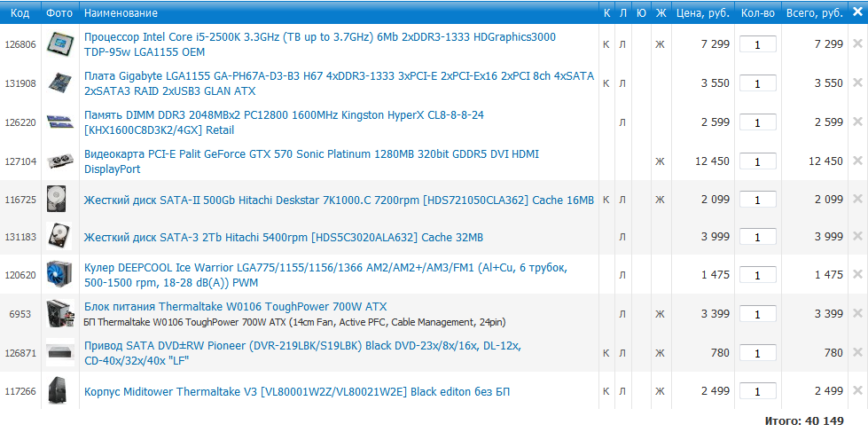Screen dimensions: 868x440
Task: Click product code 127104
Action: 20,161
